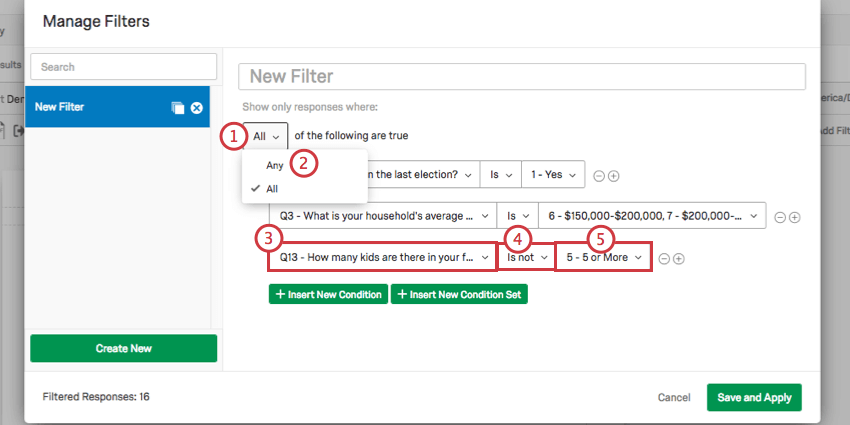Open Q13 kids question dropdown
This screenshot has height=425, width=850.
click(x=382, y=257)
